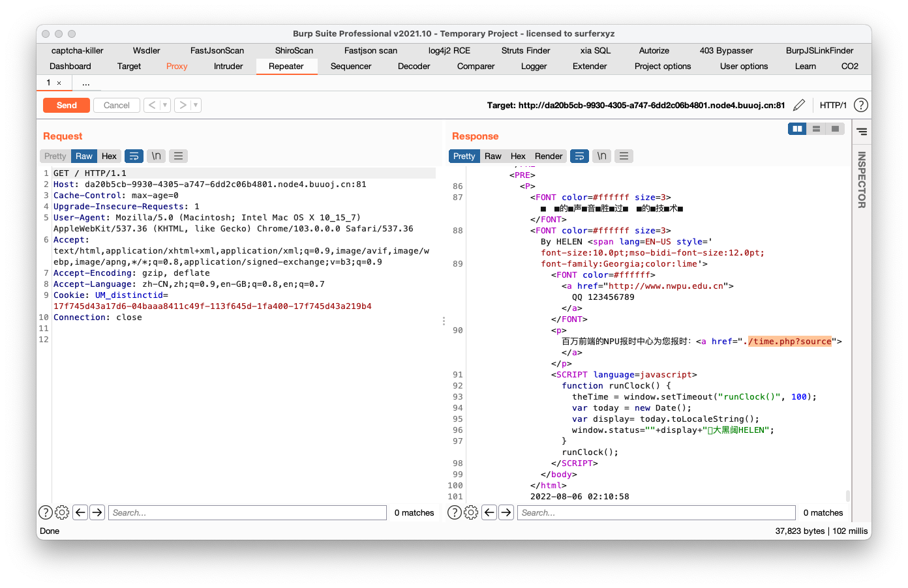Edit the target URL via the pencil icon
This screenshot has height=588, width=908.
coord(798,105)
